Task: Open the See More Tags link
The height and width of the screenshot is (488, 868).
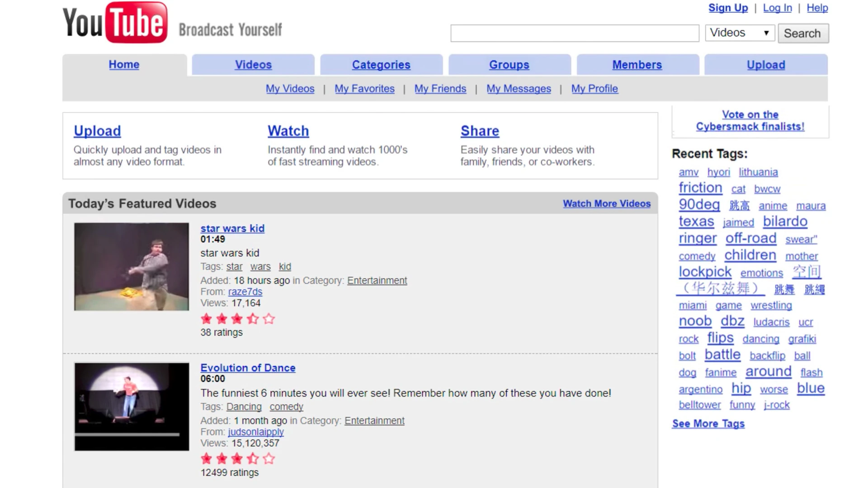Action: coord(708,424)
